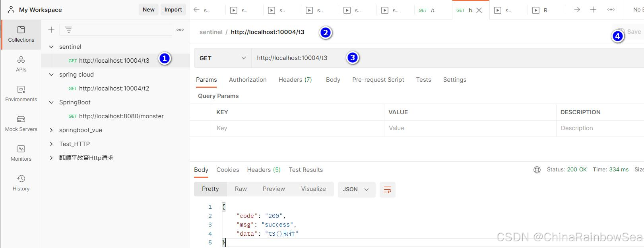Open the GET method dropdown
644x248 pixels.
tap(223, 58)
